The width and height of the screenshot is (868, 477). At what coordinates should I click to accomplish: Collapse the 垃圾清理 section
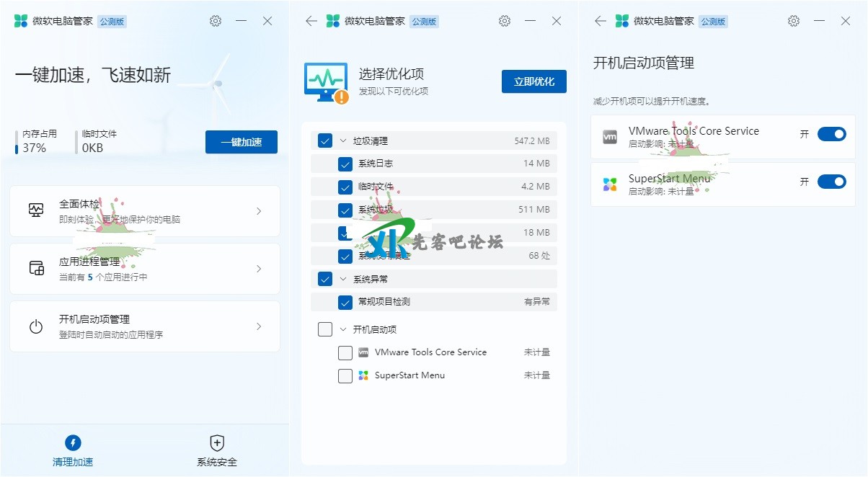pos(342,141)
